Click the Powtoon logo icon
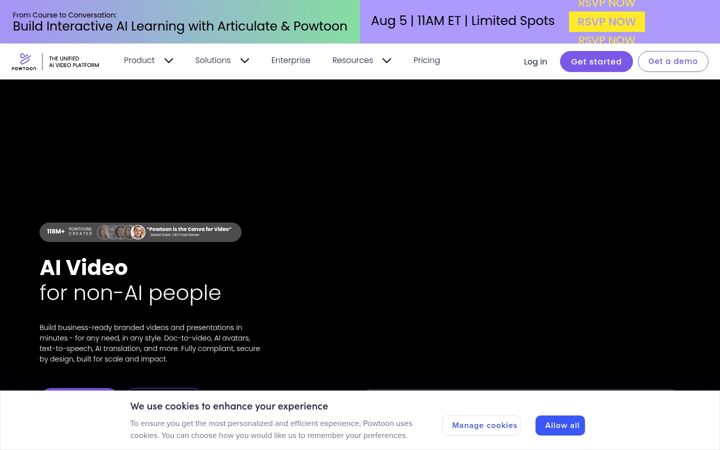Screen dimensions: 720x450 tap(24, 62)
